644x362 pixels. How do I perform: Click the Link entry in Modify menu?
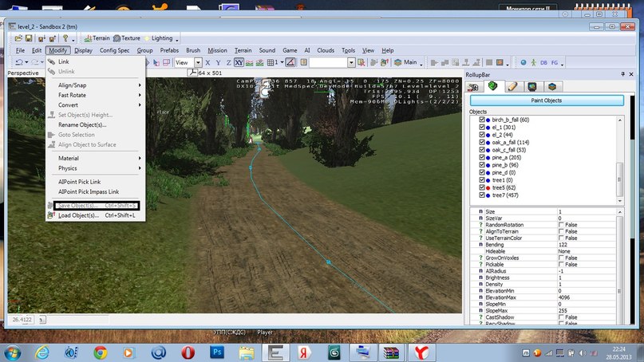[x=95, y=61]
